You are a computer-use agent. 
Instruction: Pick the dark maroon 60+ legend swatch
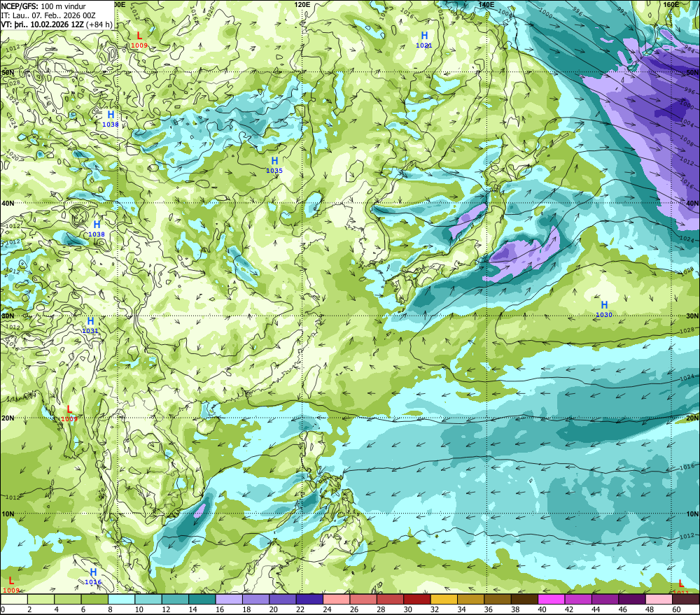click(x=686, y=599)
